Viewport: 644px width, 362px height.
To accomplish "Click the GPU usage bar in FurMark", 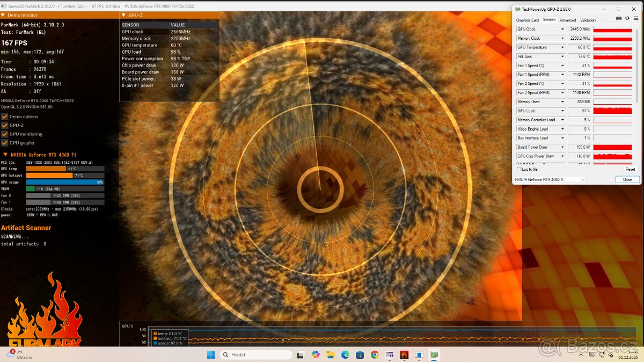I will point(64,182).
